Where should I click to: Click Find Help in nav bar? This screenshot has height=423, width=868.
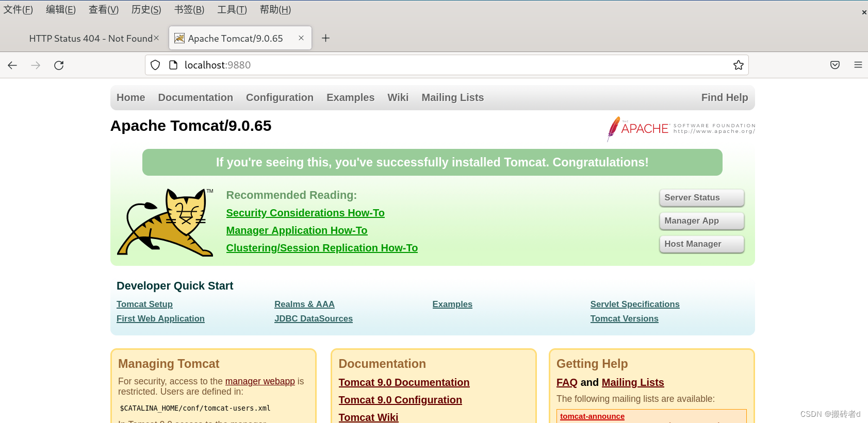coord(725,97)
